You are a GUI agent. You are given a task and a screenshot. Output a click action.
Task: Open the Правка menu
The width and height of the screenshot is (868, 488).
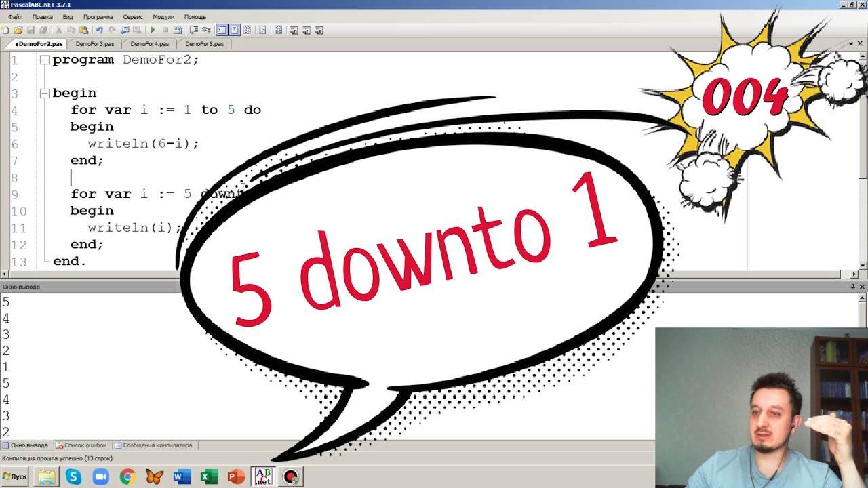point(43,16)
